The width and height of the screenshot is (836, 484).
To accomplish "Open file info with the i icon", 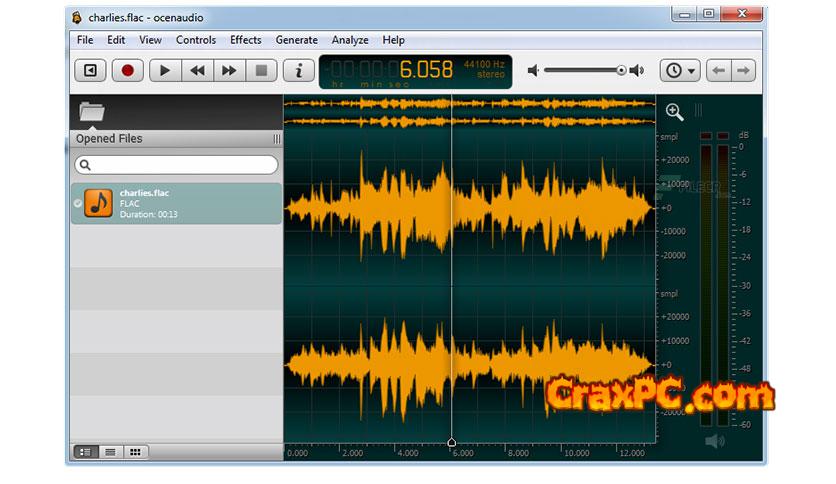I will (x=297, y=71).
